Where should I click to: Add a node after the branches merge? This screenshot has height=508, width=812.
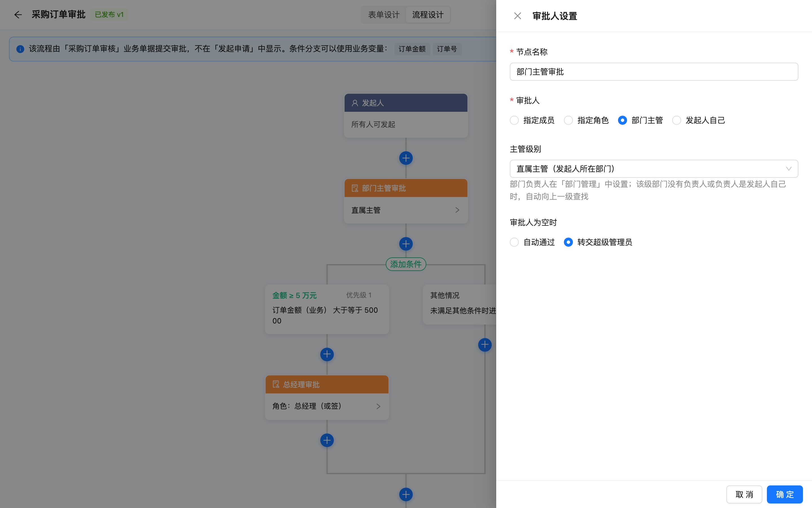(x=406, y=494)
